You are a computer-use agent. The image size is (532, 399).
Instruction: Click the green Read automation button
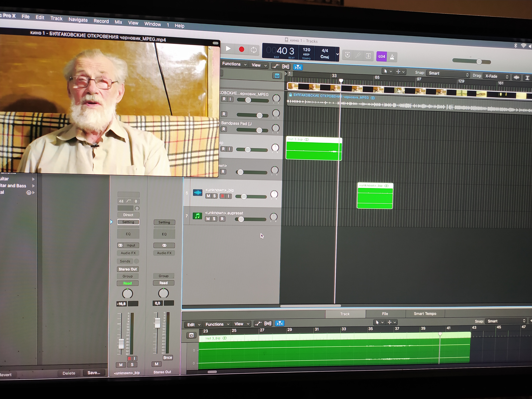127,283
